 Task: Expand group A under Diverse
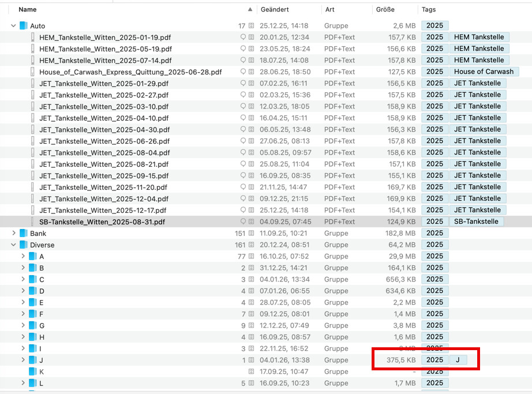(x=23, y=257)
